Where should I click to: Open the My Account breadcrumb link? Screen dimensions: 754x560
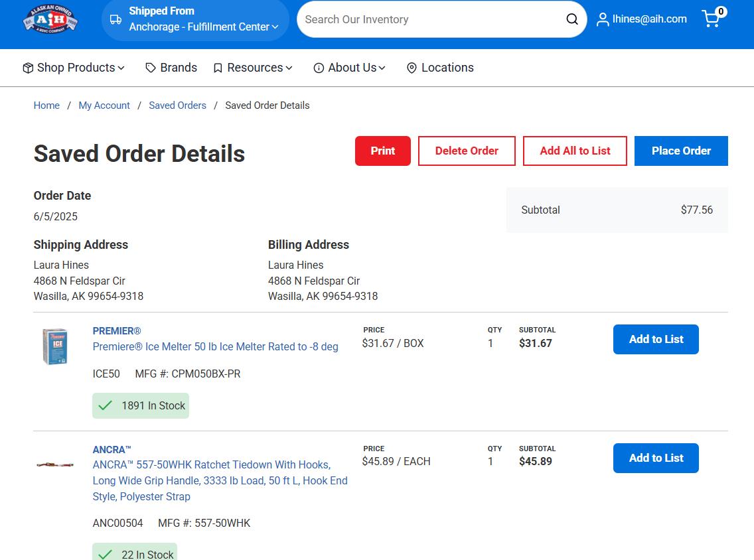click(x=104, y=105)
